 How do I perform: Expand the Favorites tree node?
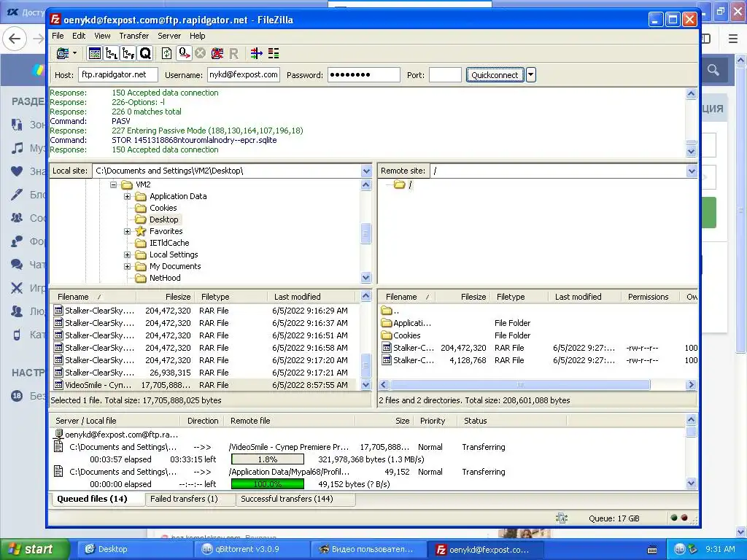pos(127,231)
